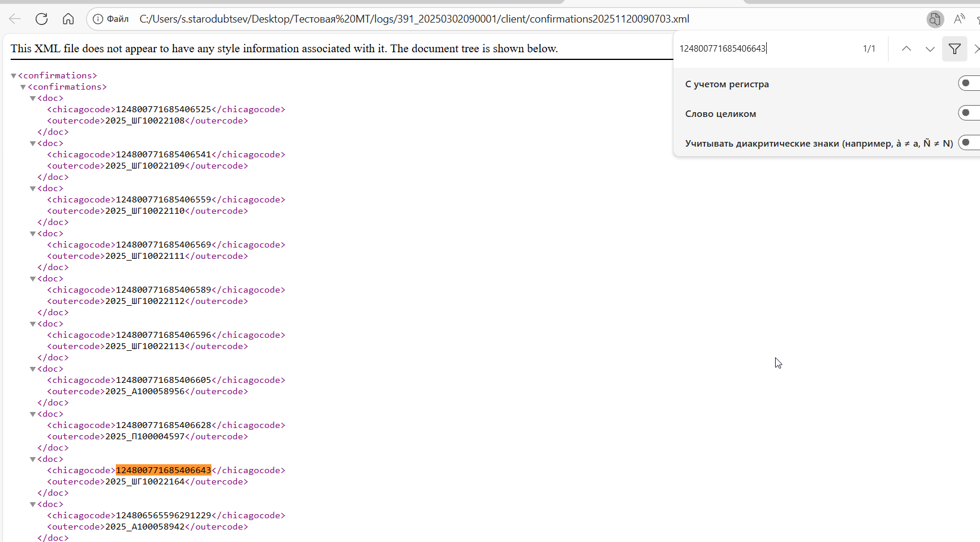Collapse the doc with outercode 2025_А100058956
The width and height of the screenshot is (980, 542).
coord(33,369)
